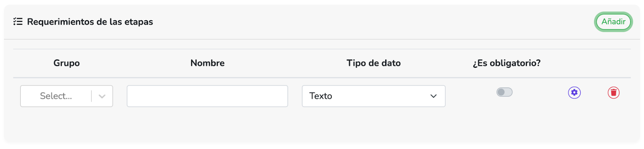The width and height of the screenshot is (644, 149).
Task: Click the Grupo column header
Action: (x=66, y=63)
